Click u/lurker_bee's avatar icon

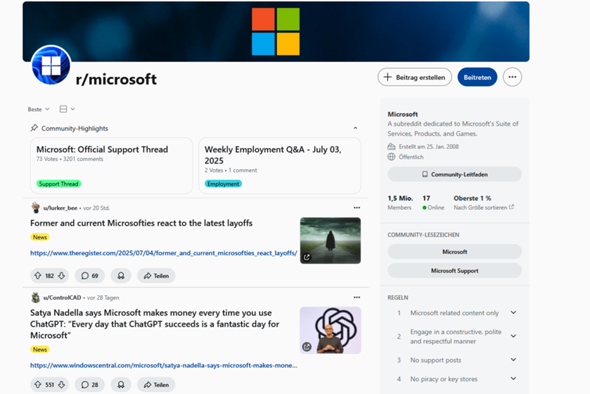click(x=35, y=207)
